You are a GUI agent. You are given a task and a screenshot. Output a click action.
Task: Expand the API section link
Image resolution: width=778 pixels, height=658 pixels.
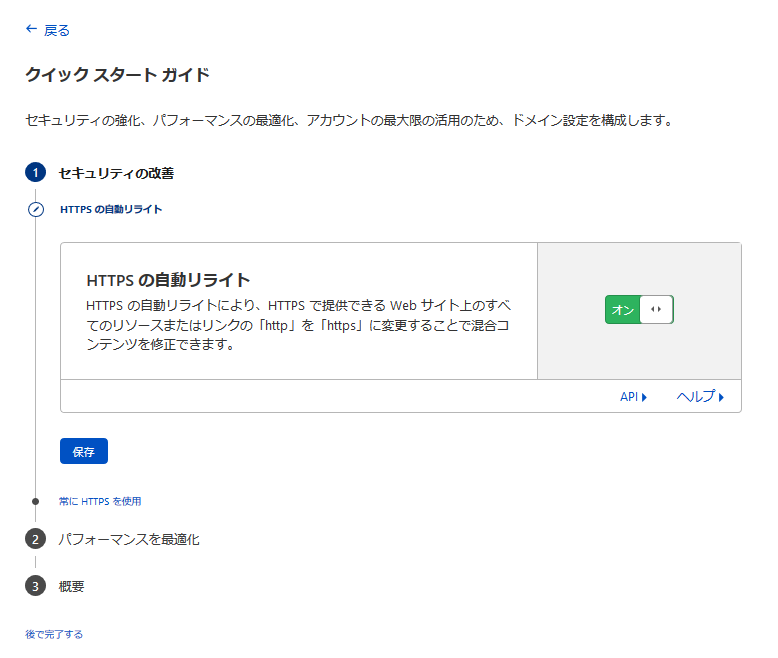click(629, 397)
